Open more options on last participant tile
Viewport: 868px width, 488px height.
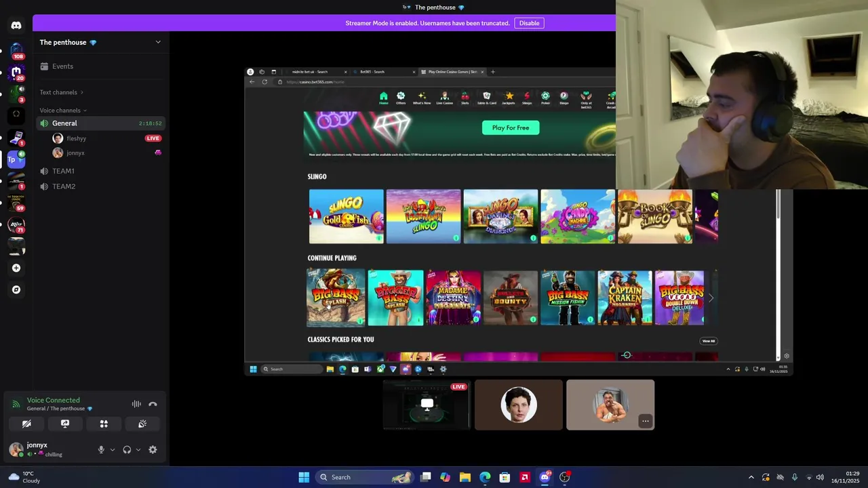point(646,421)
